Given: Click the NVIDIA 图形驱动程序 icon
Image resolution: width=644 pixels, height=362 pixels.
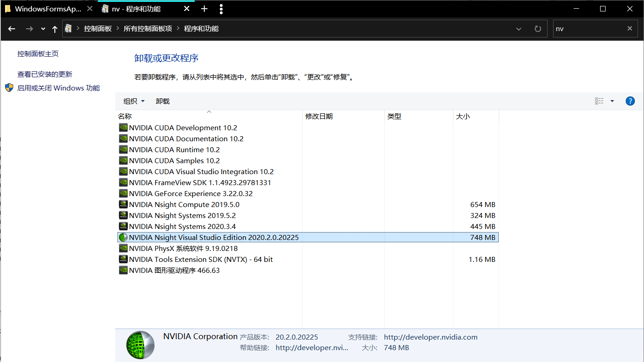Looking at the screenshot, I should 123,270.
